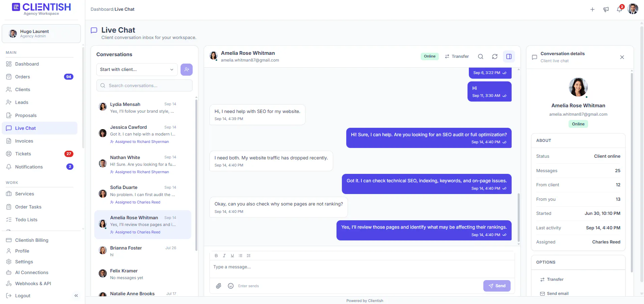Insert a numbered list in message

click(x=249, y=256)
